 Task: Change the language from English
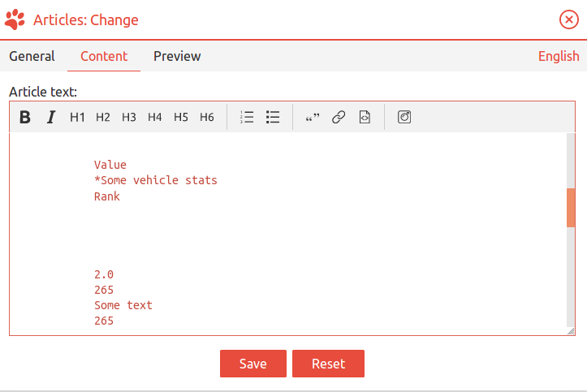[559, 56]
